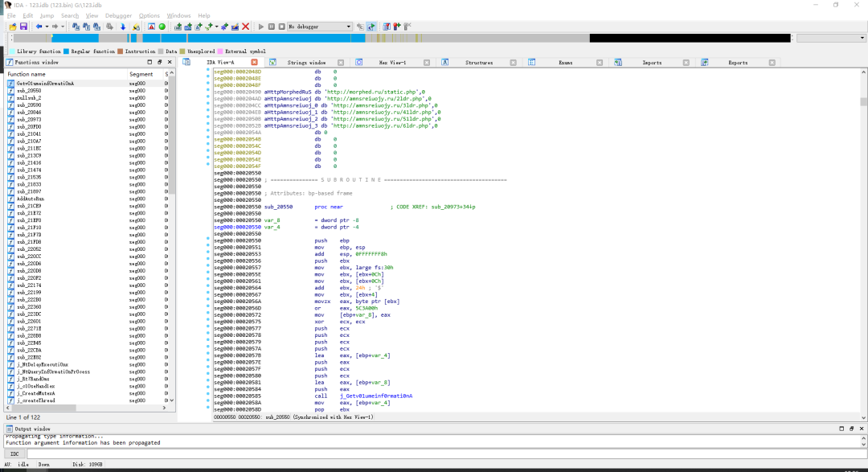
Task: Open the No debugger dropdown
Action: point(319,27)
